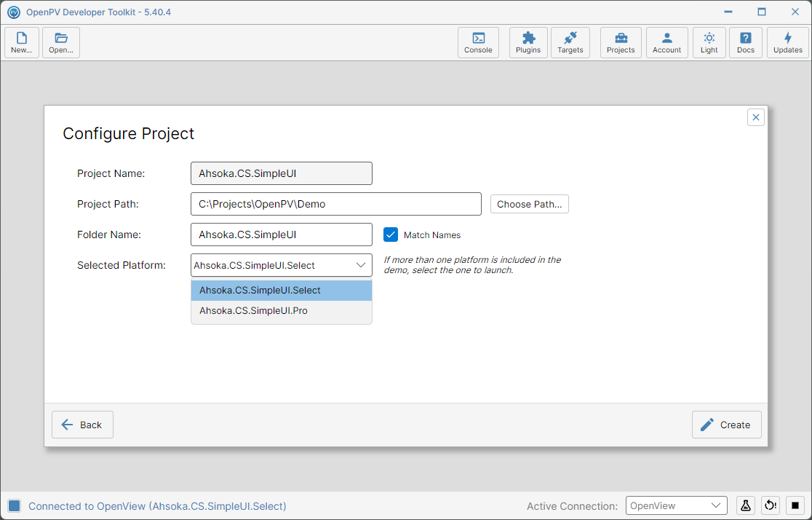The height and width of the screenshot is (520, 812).
Task: Click the New project toolbar icon
Action: 22,42
